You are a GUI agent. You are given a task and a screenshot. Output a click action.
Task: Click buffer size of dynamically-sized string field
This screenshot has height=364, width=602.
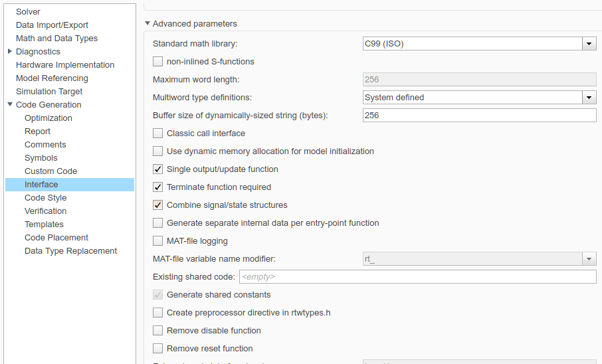pyautogui.click(x=479, y=116)
